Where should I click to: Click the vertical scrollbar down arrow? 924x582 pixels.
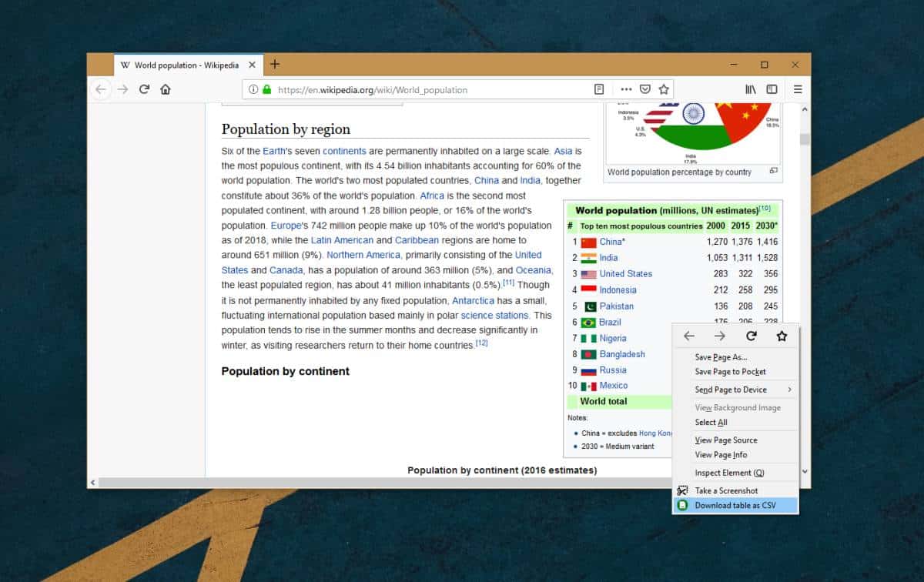[805, 471]
